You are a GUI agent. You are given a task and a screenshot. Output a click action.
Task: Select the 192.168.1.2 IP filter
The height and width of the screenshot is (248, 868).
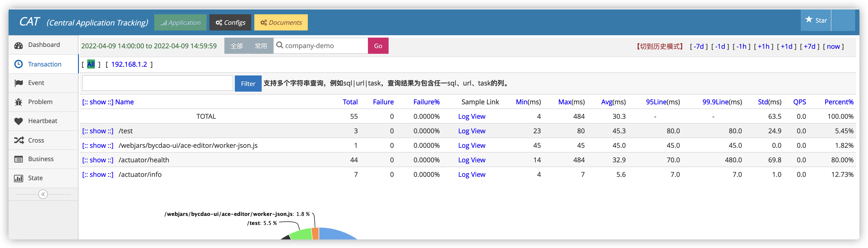129,64
